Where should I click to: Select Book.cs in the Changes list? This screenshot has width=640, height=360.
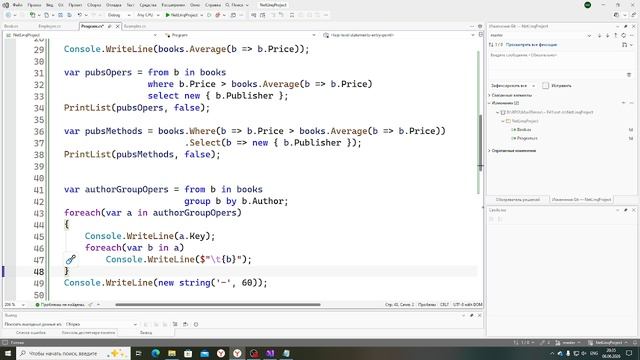(x=524, y=129)
